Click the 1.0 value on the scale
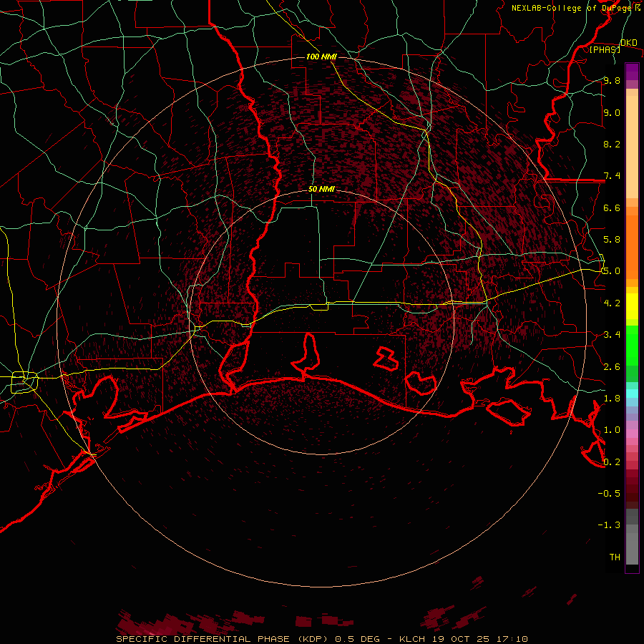The image size is (644, 644). [x=612, y=430]
